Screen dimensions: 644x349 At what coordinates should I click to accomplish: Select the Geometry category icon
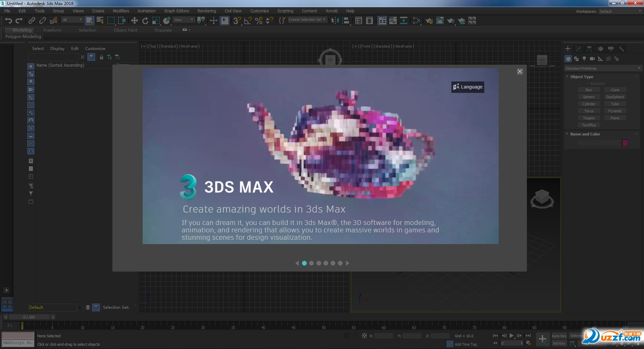(x=568, y=59)
